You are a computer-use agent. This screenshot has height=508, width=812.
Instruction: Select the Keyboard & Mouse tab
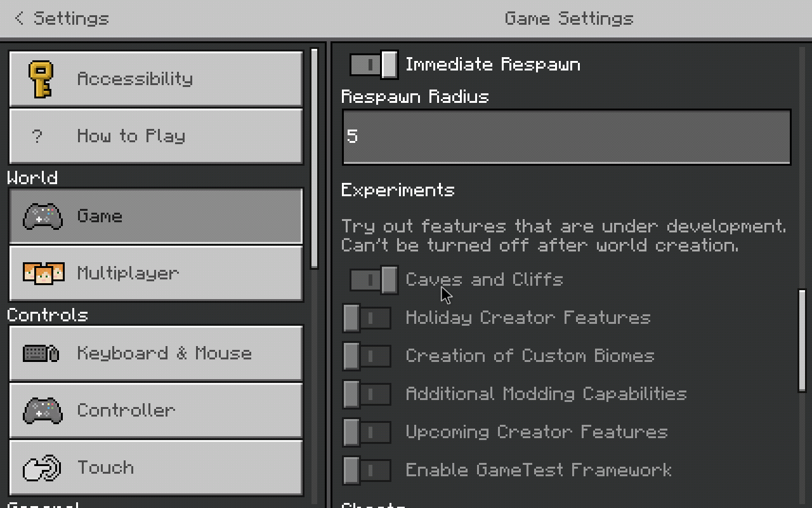coord(156,353)
